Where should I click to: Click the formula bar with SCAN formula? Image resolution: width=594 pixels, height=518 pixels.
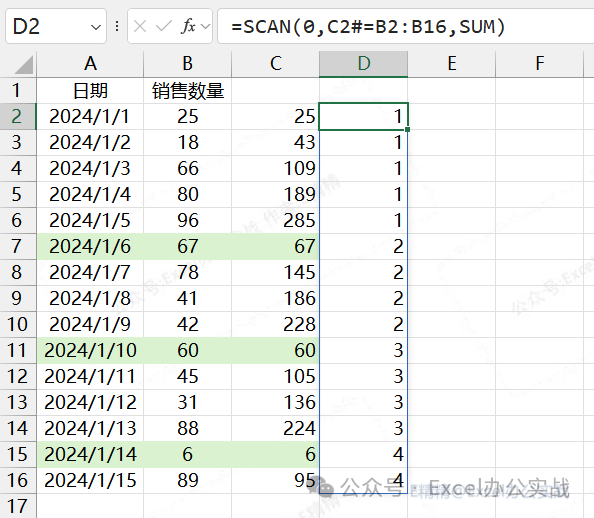point(406,27)
